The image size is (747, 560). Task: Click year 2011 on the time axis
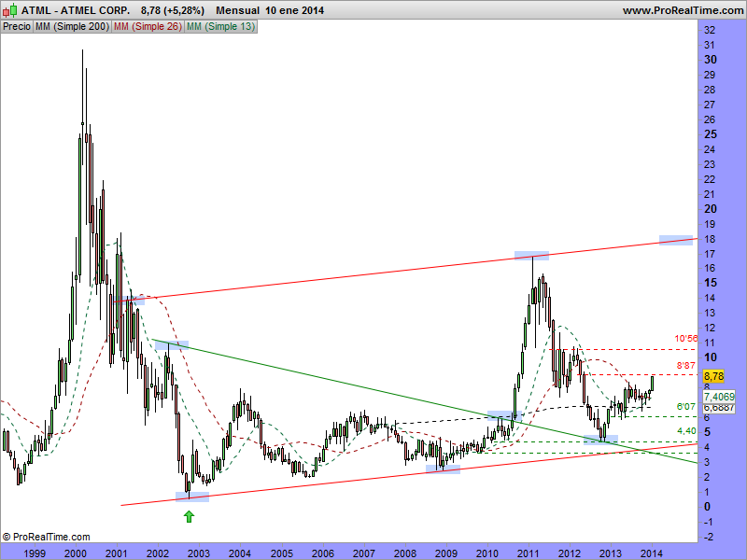pos(529,553)
